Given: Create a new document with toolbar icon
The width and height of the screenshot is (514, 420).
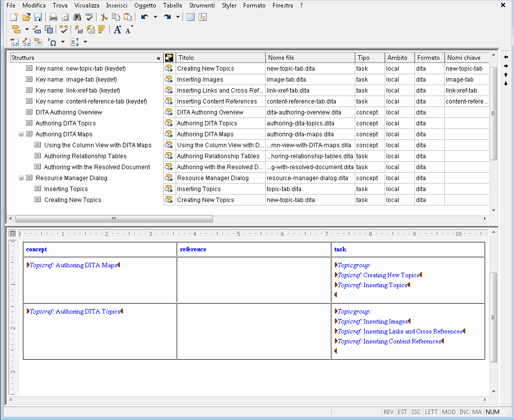Looking at the screenshot, I should [x=14, y=17].
